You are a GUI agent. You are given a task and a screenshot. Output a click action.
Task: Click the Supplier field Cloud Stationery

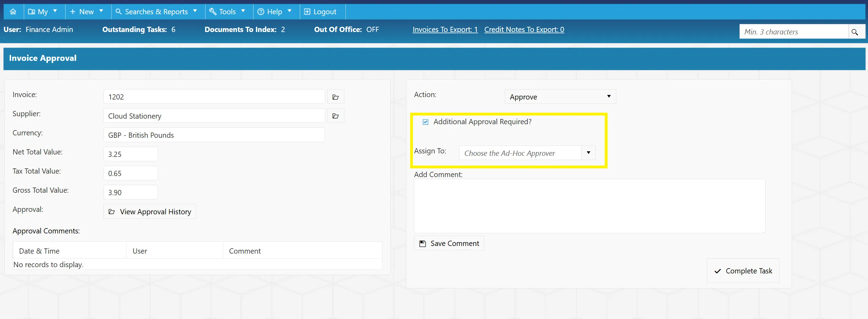214,116
